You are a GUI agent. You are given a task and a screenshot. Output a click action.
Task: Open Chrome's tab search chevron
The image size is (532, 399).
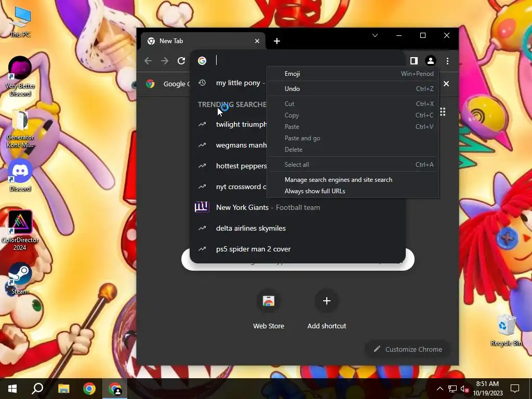(375, 35)
